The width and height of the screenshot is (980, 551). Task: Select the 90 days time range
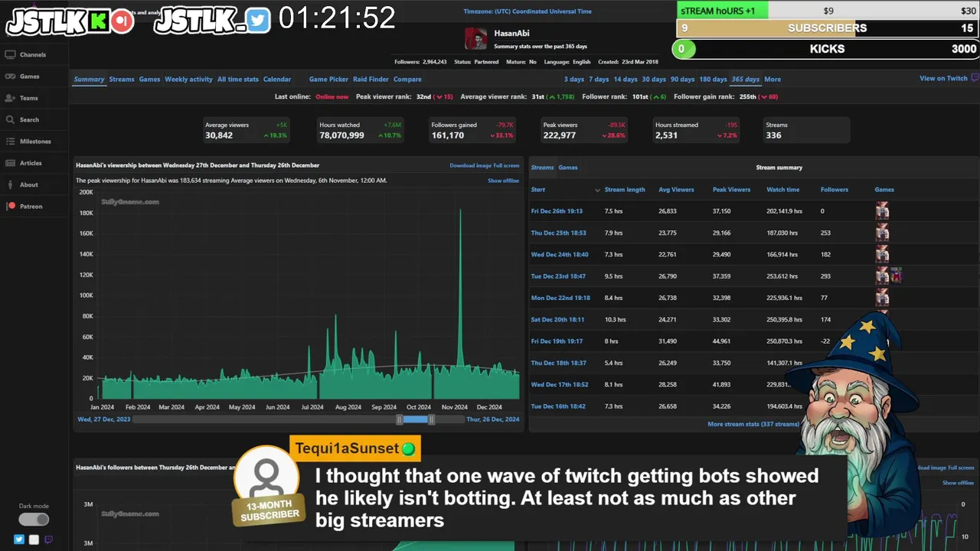682,79
